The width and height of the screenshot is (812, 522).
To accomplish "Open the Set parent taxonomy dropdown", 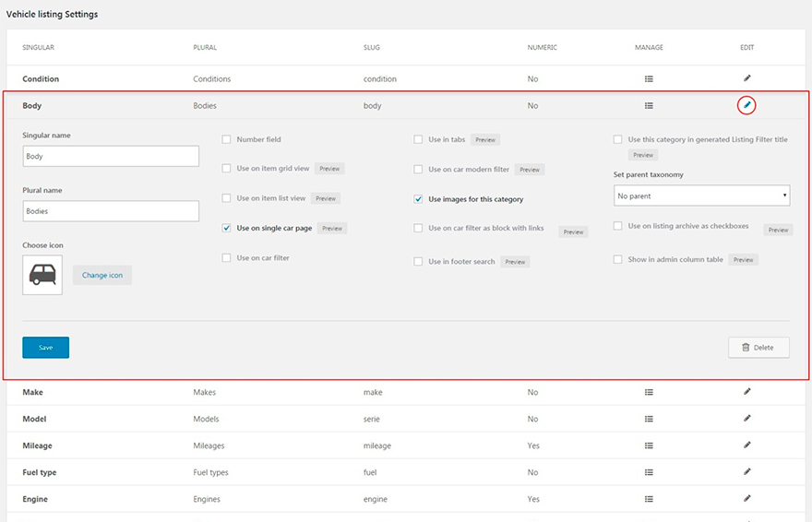I will point(701,196).
